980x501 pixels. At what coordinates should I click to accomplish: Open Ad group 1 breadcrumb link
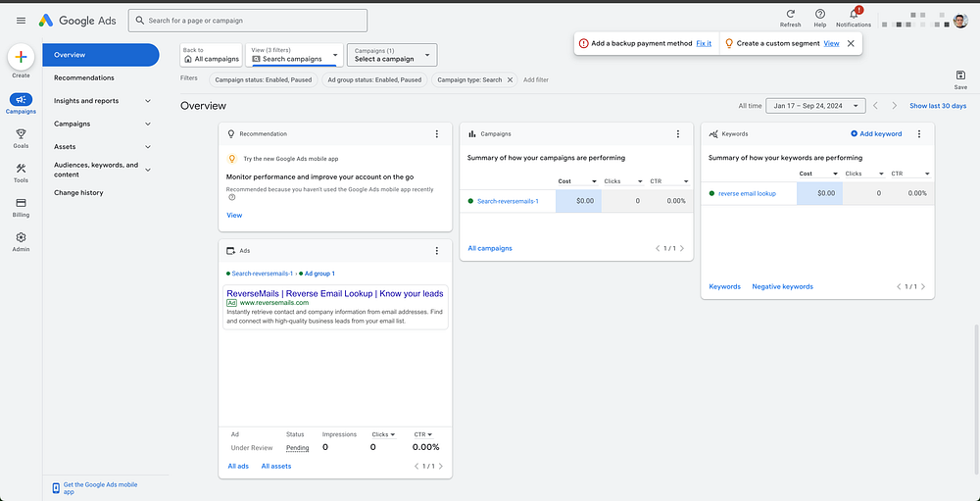pyautogui.click(x=319, y=274)
